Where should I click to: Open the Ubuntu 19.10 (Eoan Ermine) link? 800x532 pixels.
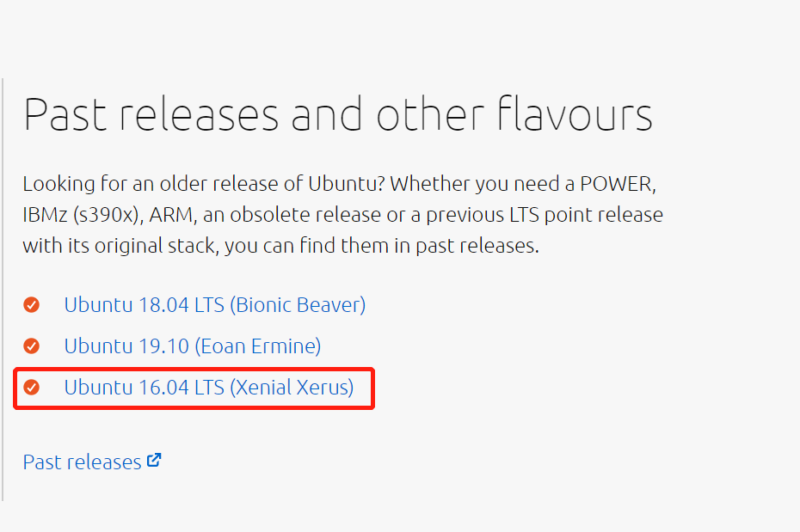[x=193, y=346]
